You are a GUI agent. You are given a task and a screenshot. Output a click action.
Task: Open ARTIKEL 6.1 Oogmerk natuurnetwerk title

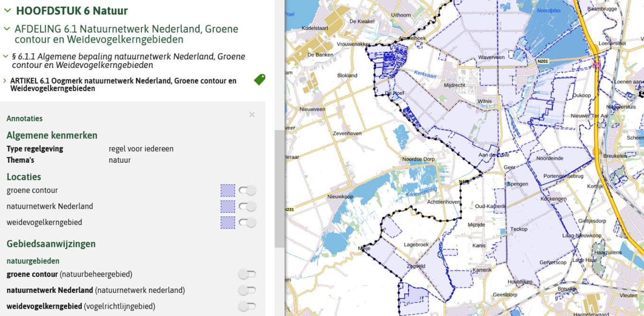[x=123, y=85]
